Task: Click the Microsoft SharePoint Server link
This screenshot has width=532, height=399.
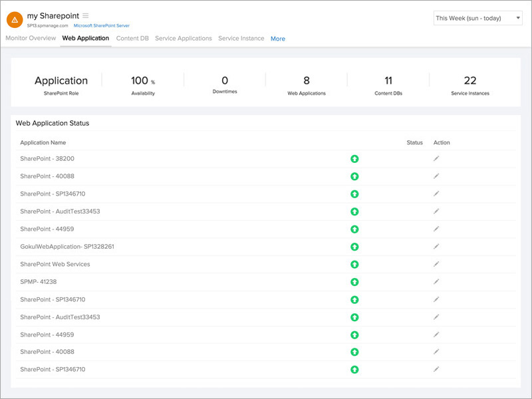Action: tap(101, 25)
